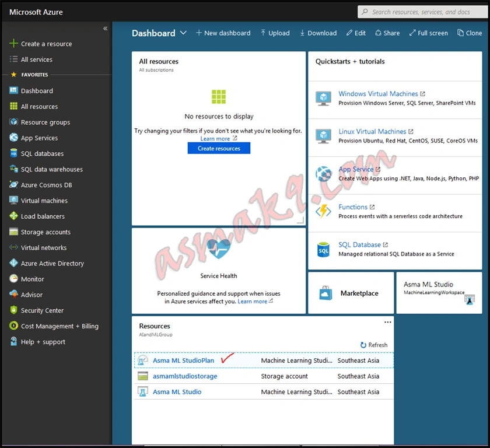The image size is (490, 448).
Task: Click the Create resources button
Action: pos(219,148)
